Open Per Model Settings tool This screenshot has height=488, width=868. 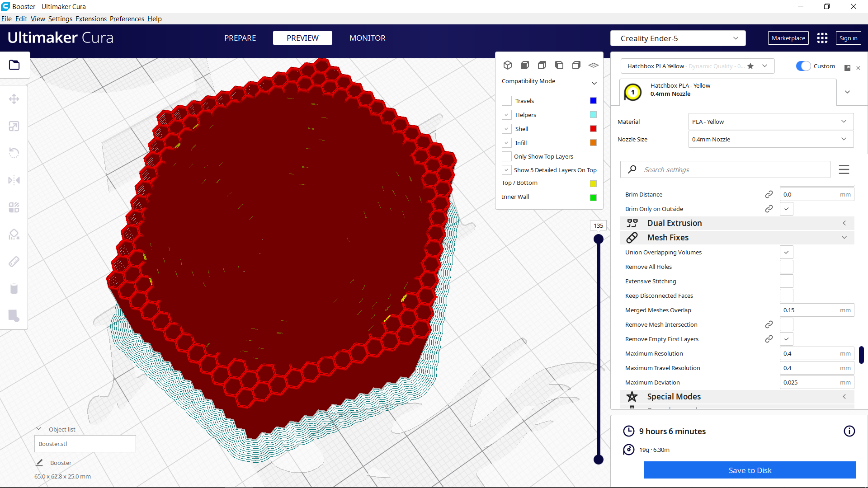pos(14,207)
